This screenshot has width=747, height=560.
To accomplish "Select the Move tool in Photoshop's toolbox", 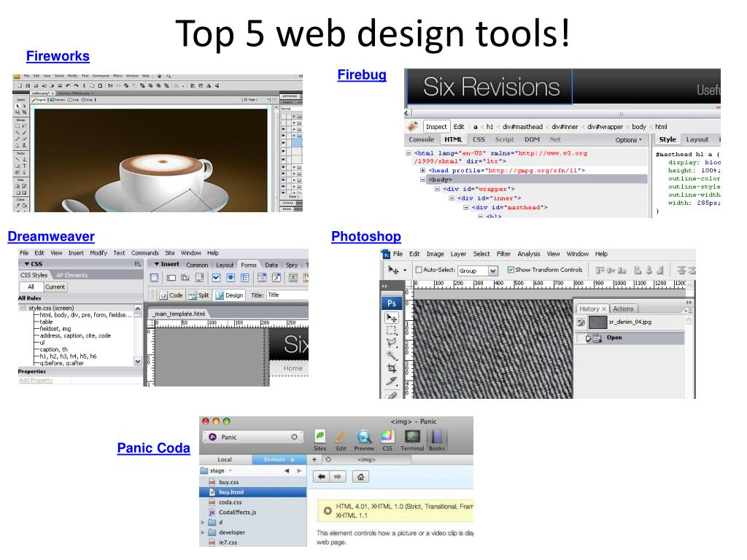I will 392,318.
